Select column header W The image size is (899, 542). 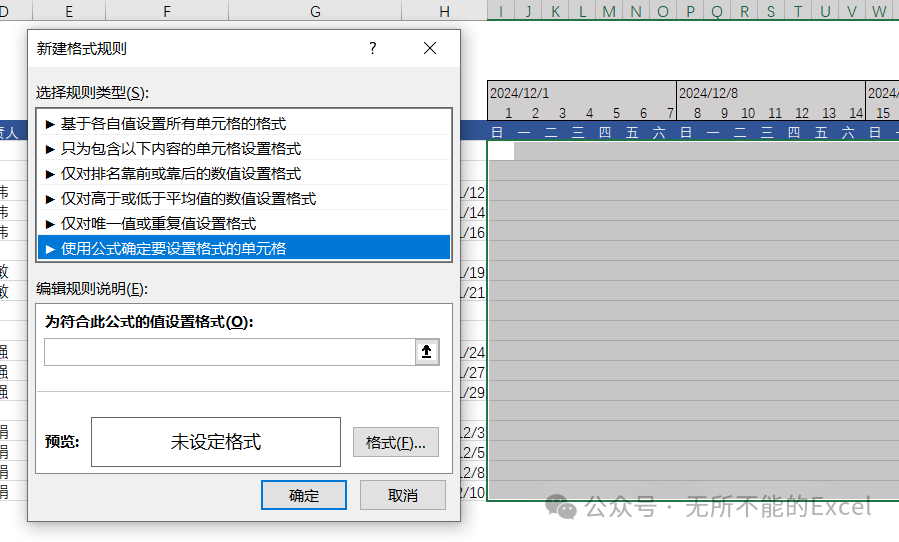879,11
